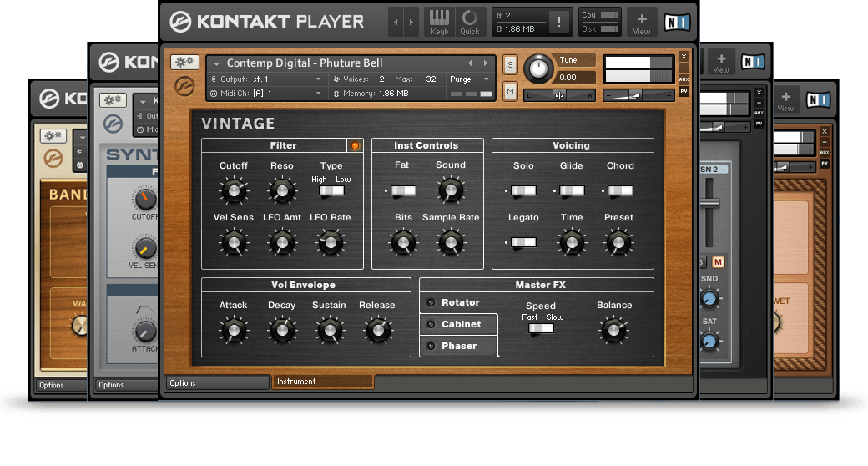
Task: Click the Native Instruments NI logo
Action: pyautogui.click(x=677, y=22)
